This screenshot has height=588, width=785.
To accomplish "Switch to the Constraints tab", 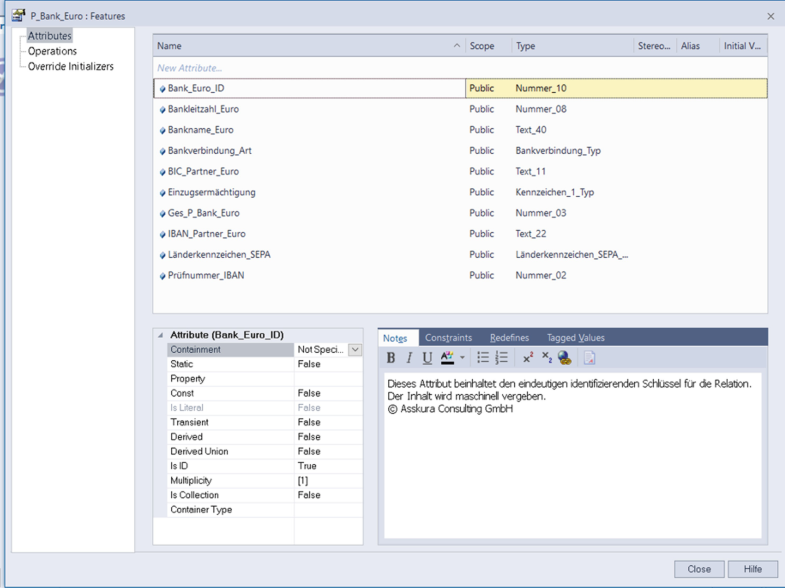I will [448, 338].
